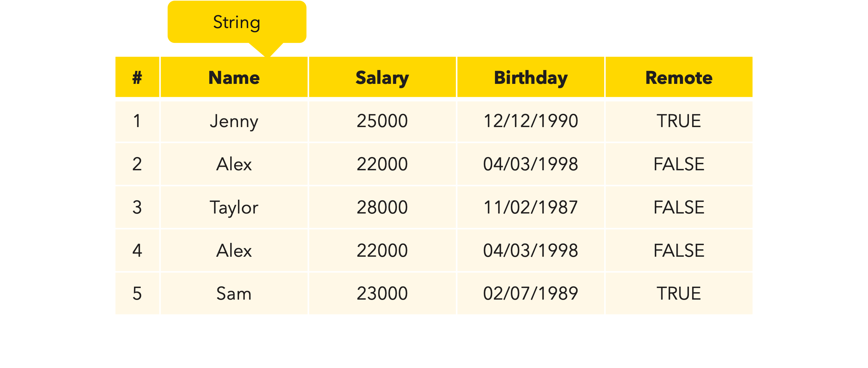868x368 pixels.
Task: Click the Birthday column header
Action: pyautogui.click(x=531, y=78)
